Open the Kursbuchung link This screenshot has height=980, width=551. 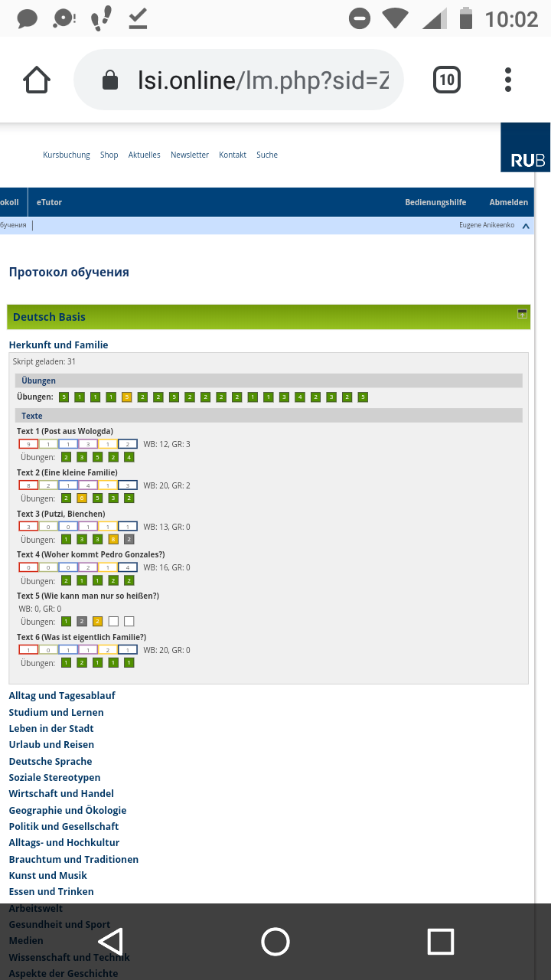tap(67, 155)
